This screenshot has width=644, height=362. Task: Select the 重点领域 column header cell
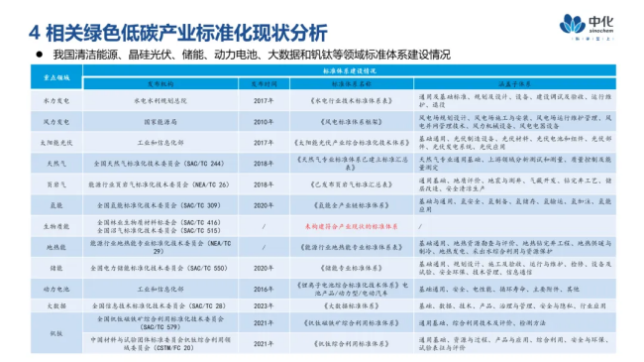pos(56,77)
